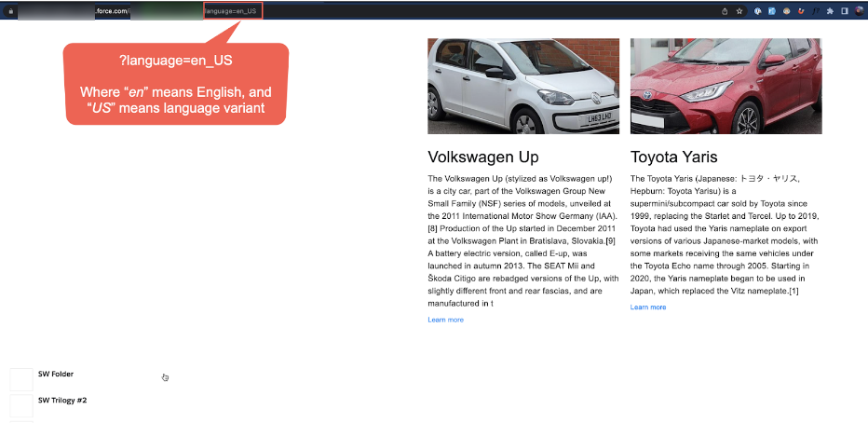The image size is (868, 423).
Task: Click the site lock icon in address bar
Action: [x=10, y=11]
